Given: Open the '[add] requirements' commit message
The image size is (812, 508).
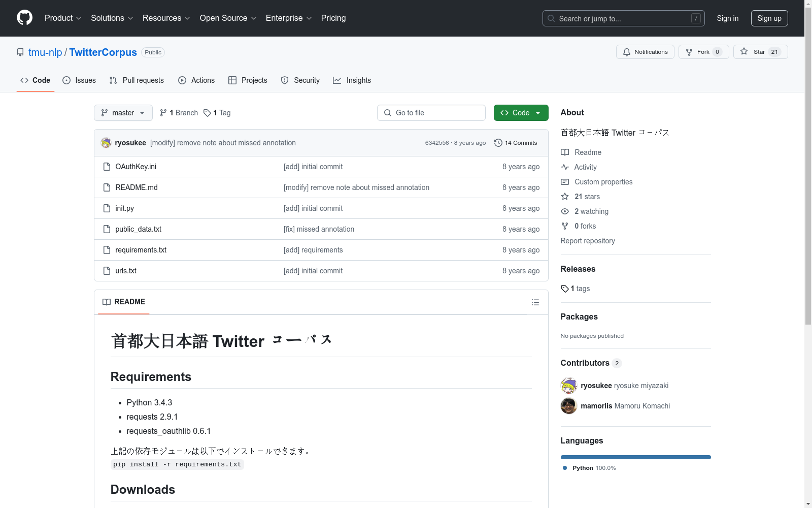Looking at the screenshot, I should click(313, 250).
